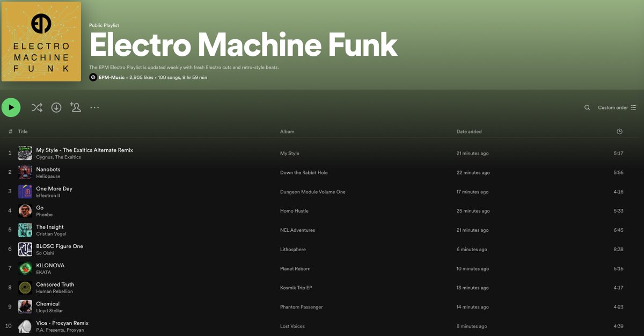This screenshot has width=644, height=336.
Task: Open album Dungeon Module Volume One
Action: click(313, 192)
